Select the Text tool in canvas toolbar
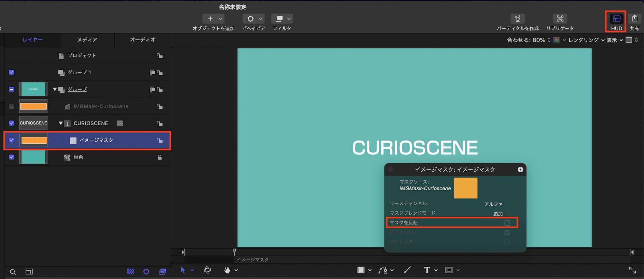This screenshot has height=279, width=644. 427,270
